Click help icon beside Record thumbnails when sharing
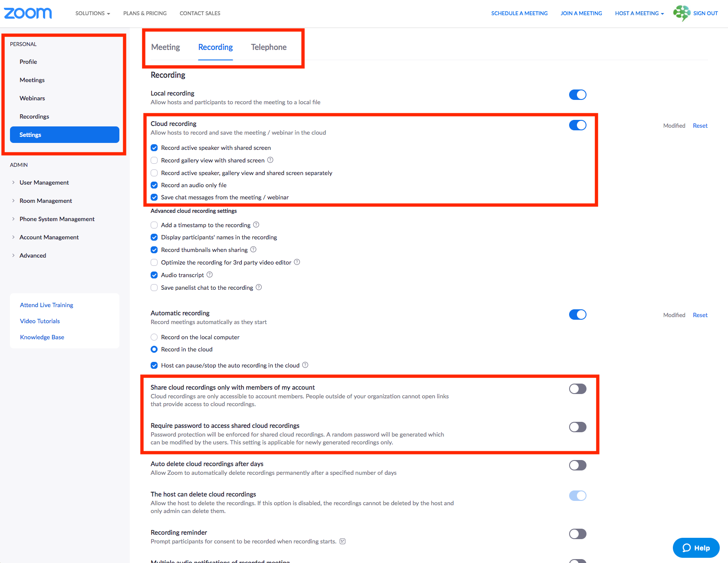Viewport: 728px width, 563px height. pyautogui.click(x=254, y=249)
